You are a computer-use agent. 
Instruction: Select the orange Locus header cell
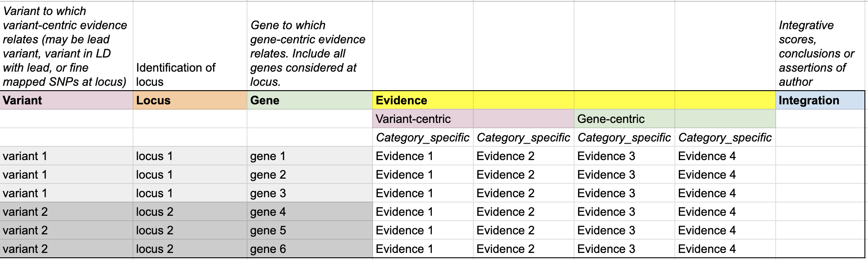click(x=190, y=100)
